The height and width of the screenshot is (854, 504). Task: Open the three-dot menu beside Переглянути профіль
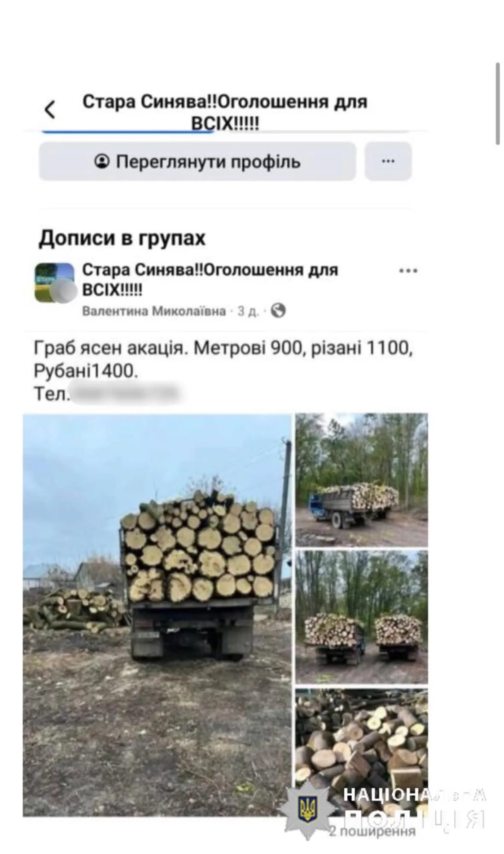point(388,161)
